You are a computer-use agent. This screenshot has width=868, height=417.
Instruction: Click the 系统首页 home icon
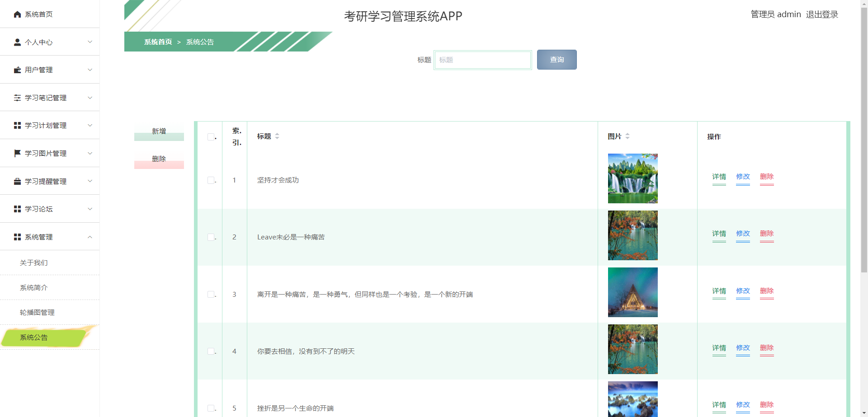point(17,14)
